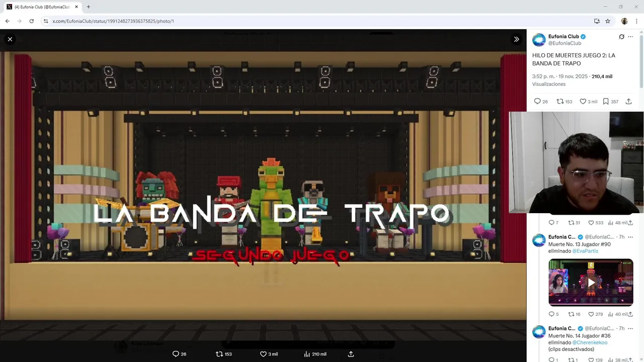Open more options on the Muerte No. 13 reply
The image size is (644, 362).
(x=630, y=237)
